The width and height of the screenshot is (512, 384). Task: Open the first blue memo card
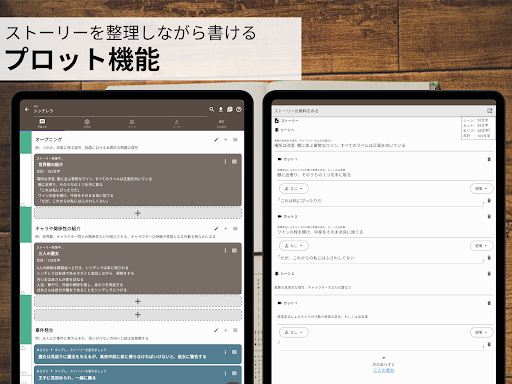[138, 354]
